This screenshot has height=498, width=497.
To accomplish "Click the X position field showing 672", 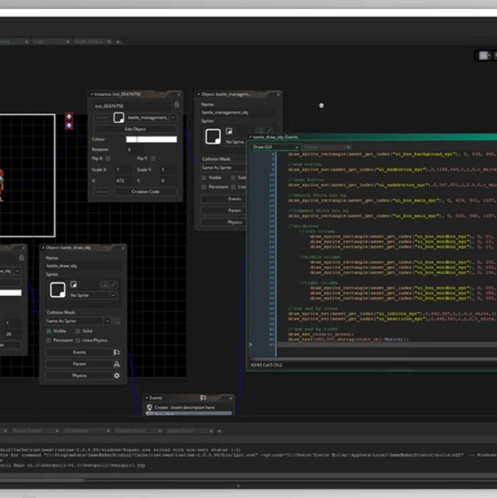I will (x=123, y=181).
